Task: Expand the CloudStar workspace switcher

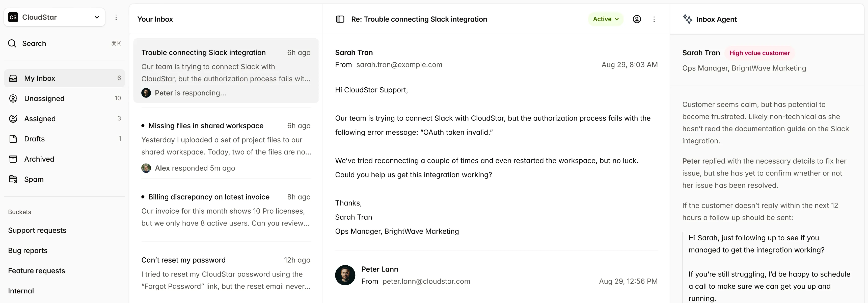Action: [97, 17]
